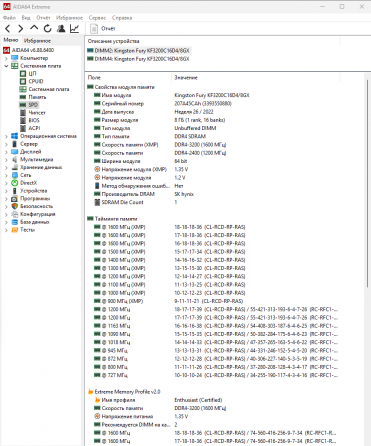This screenshot has width=371, height=446.
Task: Select the Напряжение модуля (XMP) row
Action: click(x=213, y=169)
